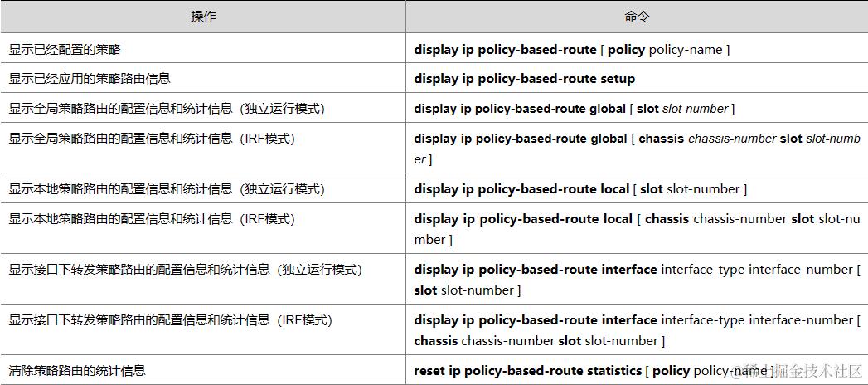
Task: Click the reset ip policy-based-route statistics command
Action: point(594,370)
